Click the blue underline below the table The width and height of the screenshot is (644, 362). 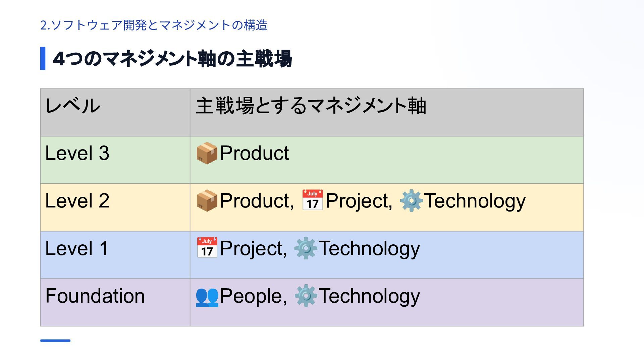(55, 341)
